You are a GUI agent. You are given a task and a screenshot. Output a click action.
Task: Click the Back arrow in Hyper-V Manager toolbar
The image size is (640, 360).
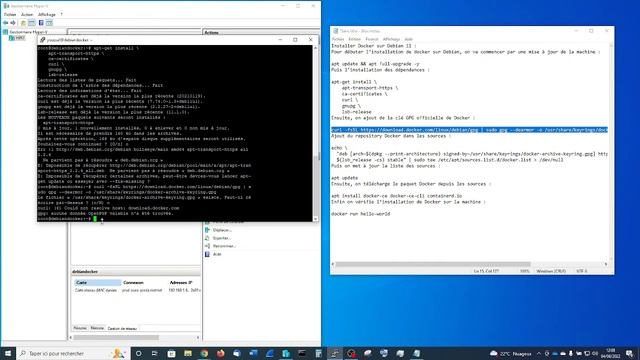pyautogui.click(x=6, y=23)
